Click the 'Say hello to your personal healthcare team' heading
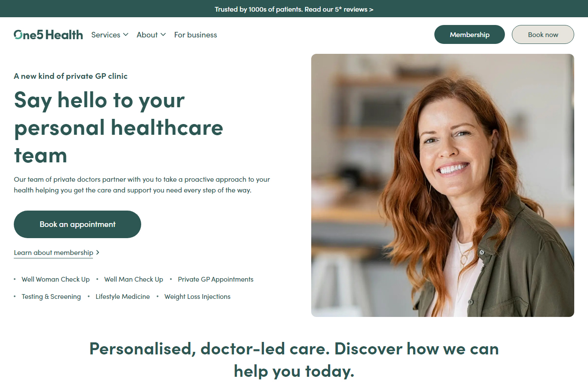 (119, 127)
